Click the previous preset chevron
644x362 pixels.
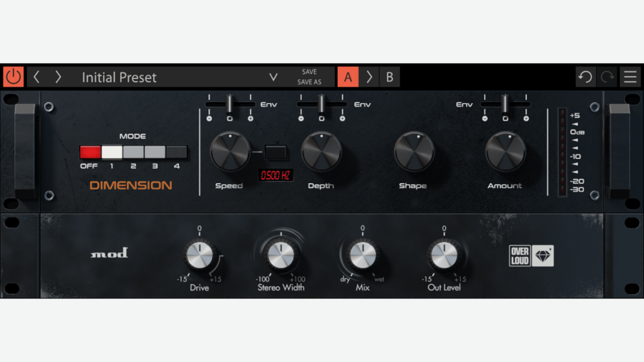pos(36,77)
